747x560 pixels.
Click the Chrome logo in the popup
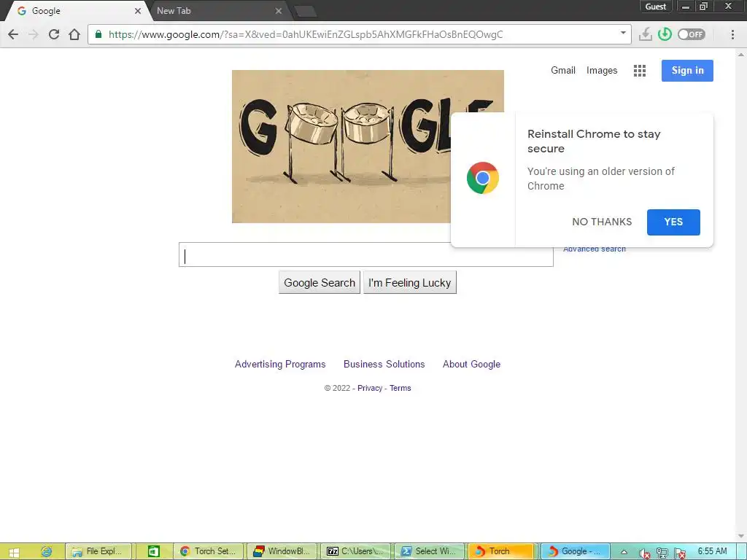[x=483, y=178]
